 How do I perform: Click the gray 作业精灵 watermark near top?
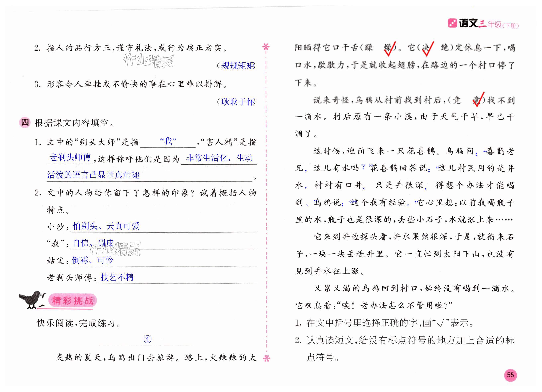148,60
